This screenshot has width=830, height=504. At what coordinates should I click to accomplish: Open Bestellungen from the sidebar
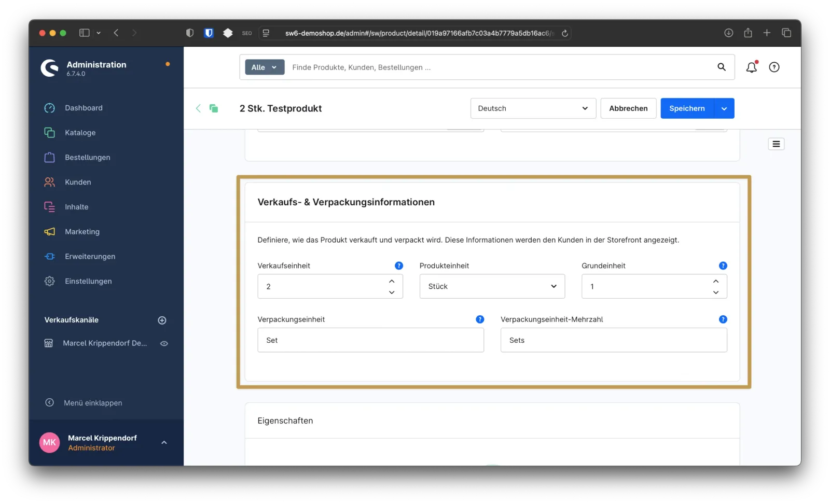pyautogui.click(x=87, y=157)
